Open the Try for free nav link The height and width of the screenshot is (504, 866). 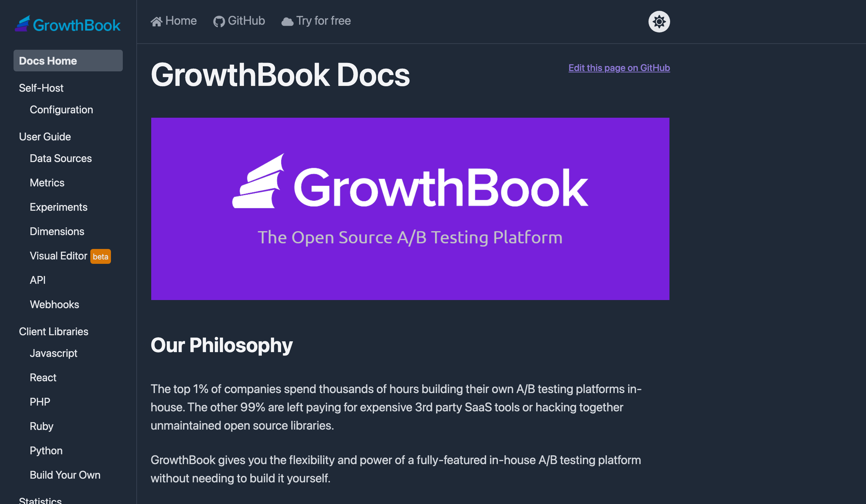pos(316,21)
